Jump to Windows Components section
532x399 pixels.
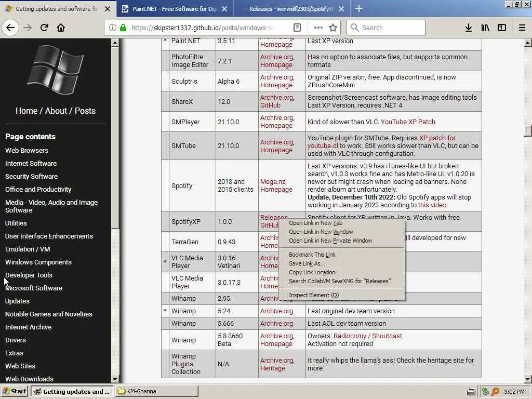[x=38, y=262]
